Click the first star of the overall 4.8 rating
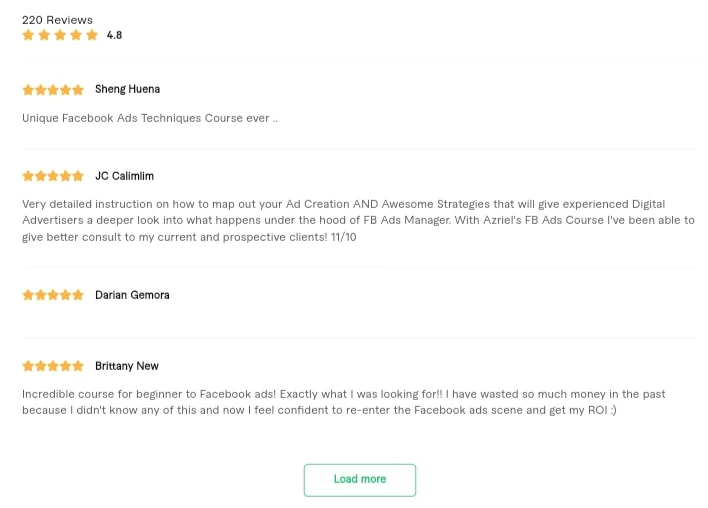 click(28, 35)
